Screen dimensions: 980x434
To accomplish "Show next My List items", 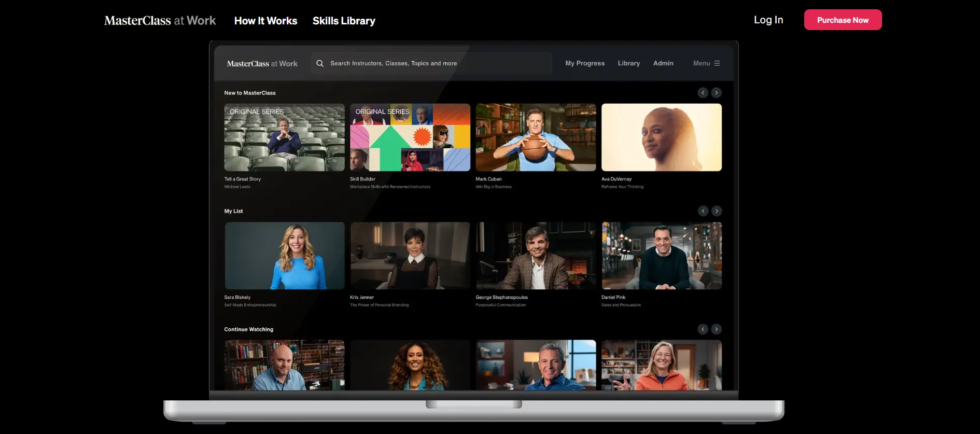I will (716, 211).
